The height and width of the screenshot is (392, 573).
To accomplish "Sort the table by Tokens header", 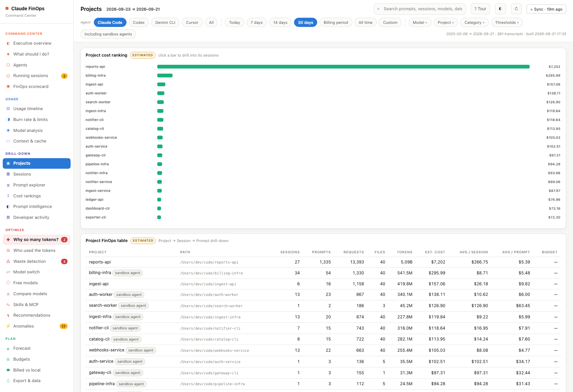I will [405, 252].
